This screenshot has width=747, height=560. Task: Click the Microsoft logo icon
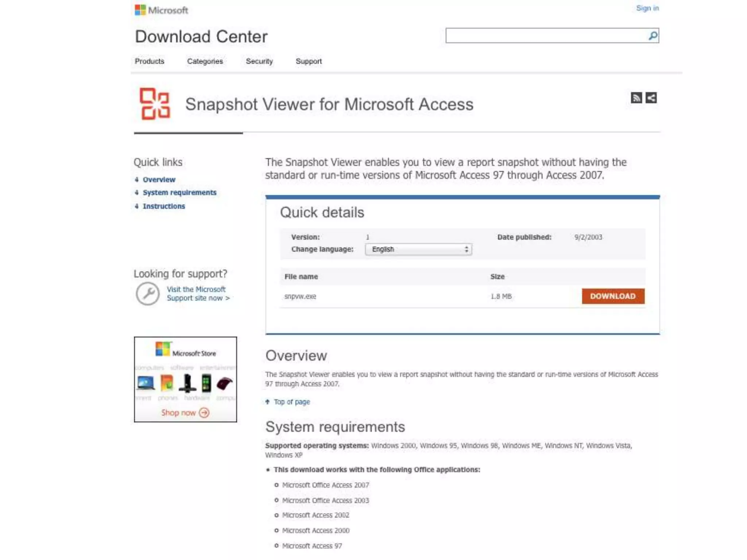140,10
